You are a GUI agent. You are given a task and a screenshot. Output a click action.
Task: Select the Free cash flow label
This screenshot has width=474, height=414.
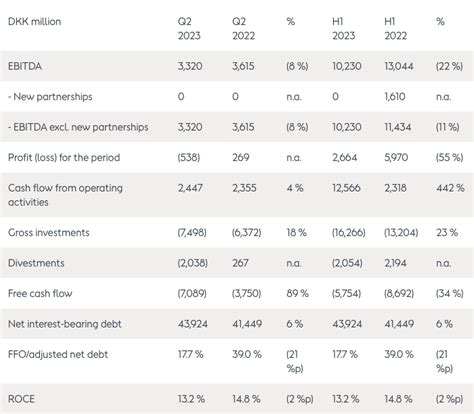click(40, 293)
